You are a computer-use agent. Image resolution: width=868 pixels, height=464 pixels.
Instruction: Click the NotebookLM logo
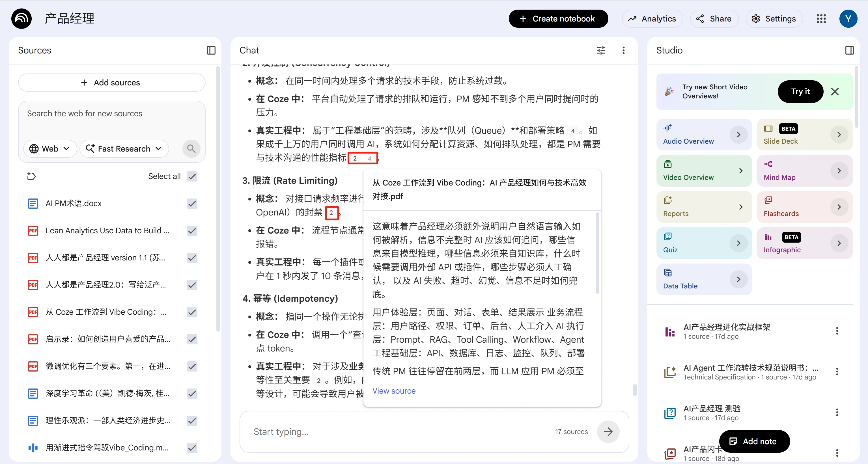coord(21,19)
